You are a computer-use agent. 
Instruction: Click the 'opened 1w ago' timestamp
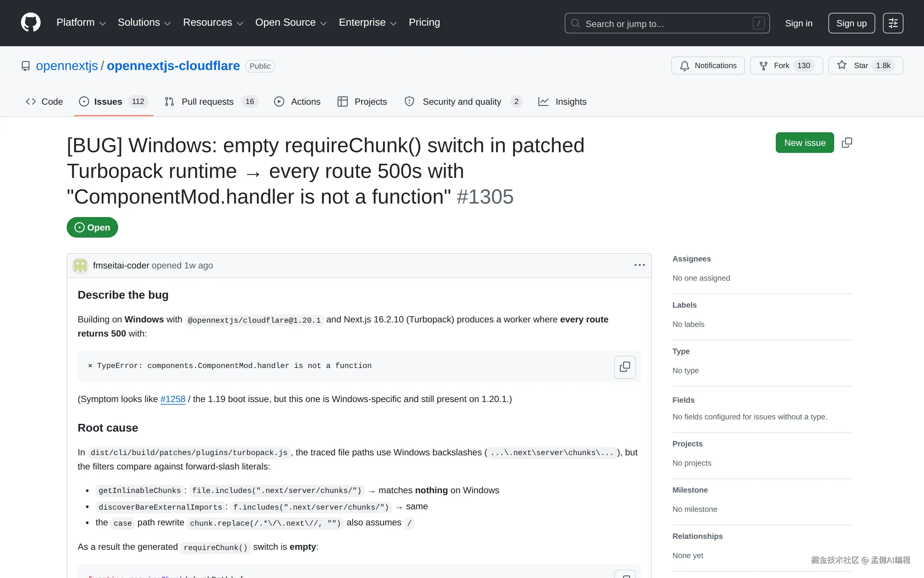pos(182,265)
